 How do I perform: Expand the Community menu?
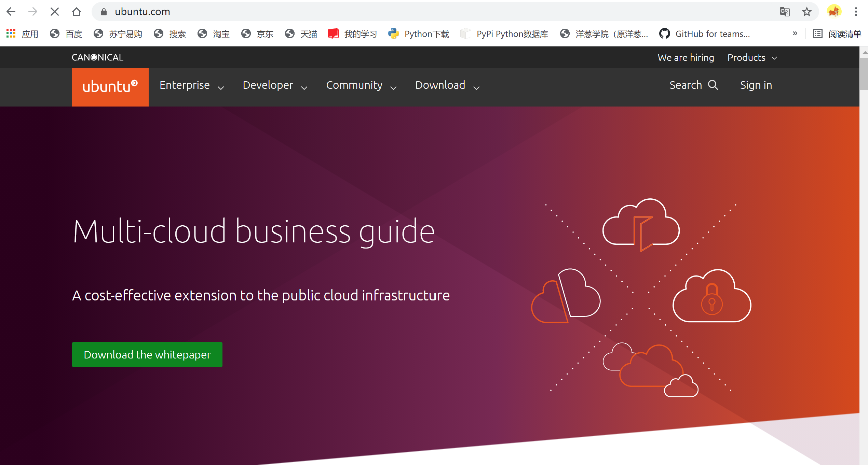click(361, 85)
